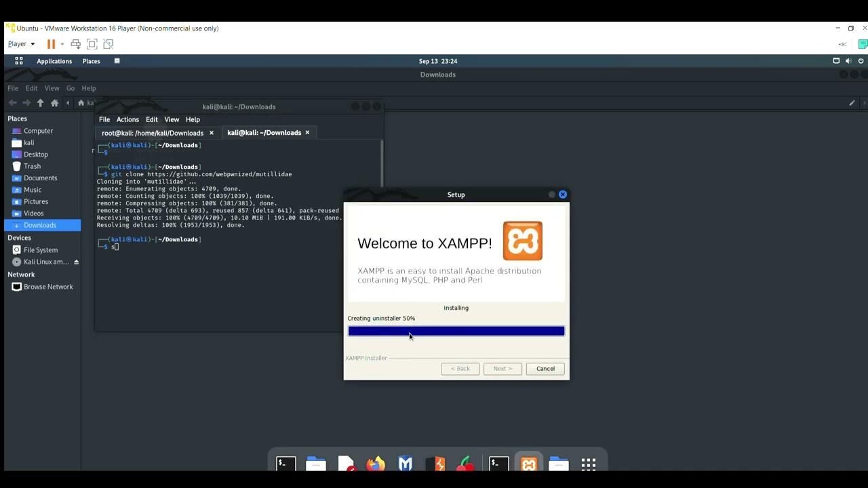Open Go menu in the file manager

tap(71, 88)
